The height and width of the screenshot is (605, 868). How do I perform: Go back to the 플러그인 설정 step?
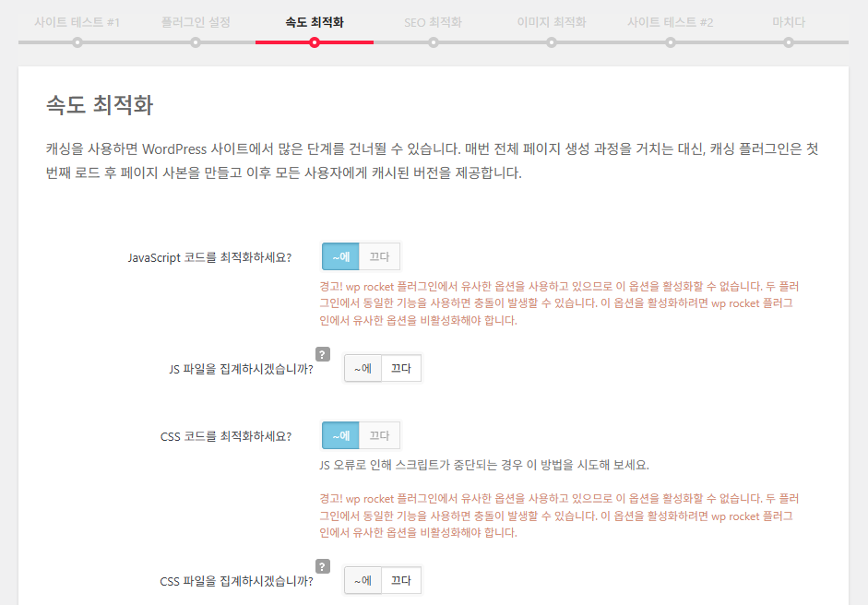pyautogui.click(x=195, y=20)
